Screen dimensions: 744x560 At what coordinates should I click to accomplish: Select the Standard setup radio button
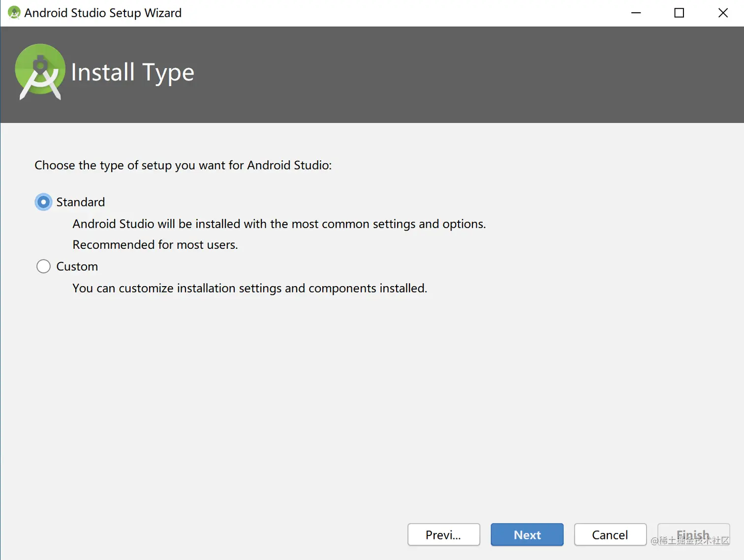[x=43, y=202]
